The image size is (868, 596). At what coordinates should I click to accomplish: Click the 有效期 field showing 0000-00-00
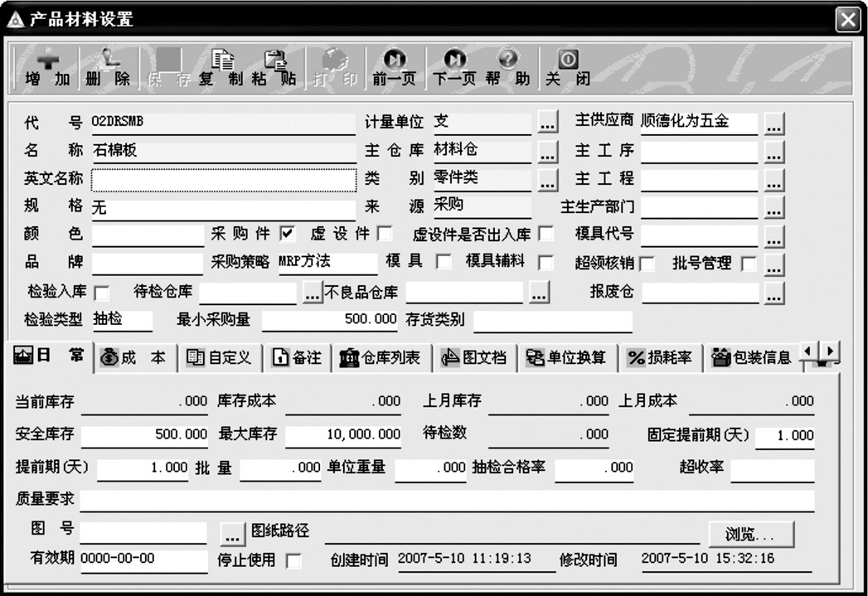coord(144,560)
